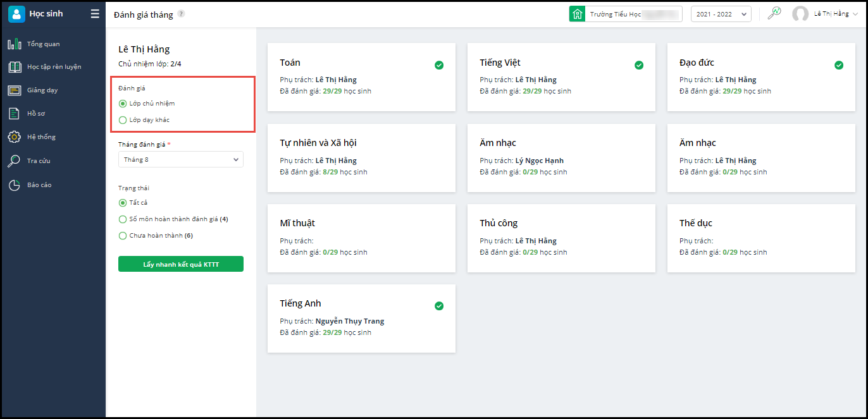
Task: Open the Tự nhiên và Xã hội subject card
Action: coord(361,157)
